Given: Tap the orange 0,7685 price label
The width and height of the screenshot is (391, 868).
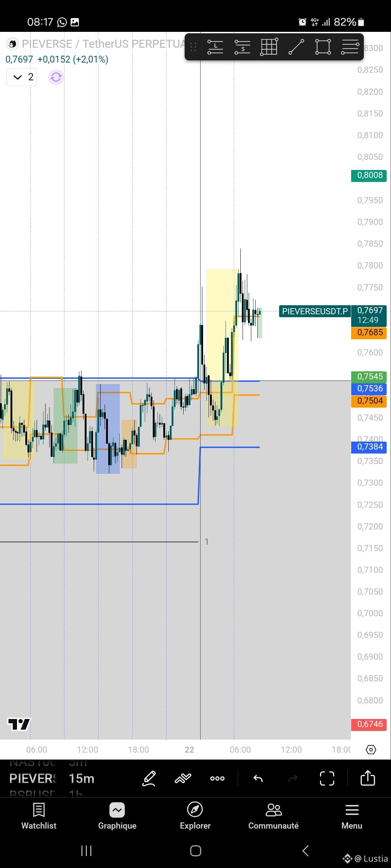Looking at the screenshot, I should pos(369,333).
